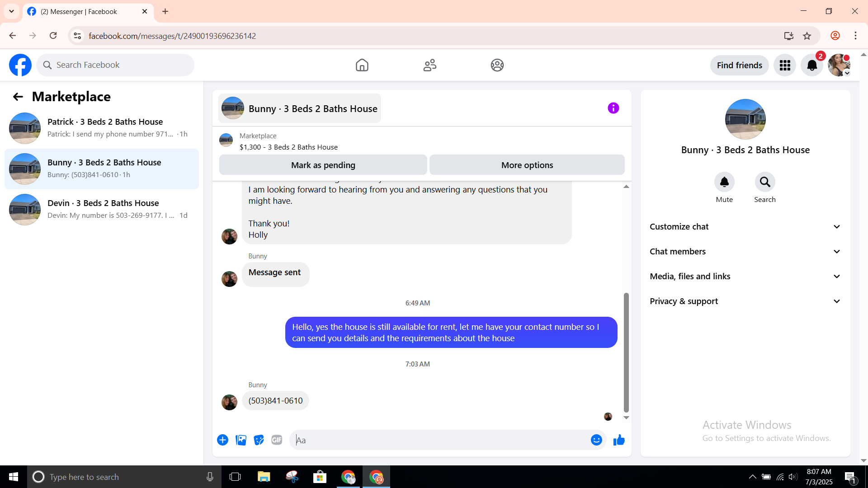This screenshot has width=868, height=488.
Task: Open the emoji picker in message box
Action: [x=596, y=440]
